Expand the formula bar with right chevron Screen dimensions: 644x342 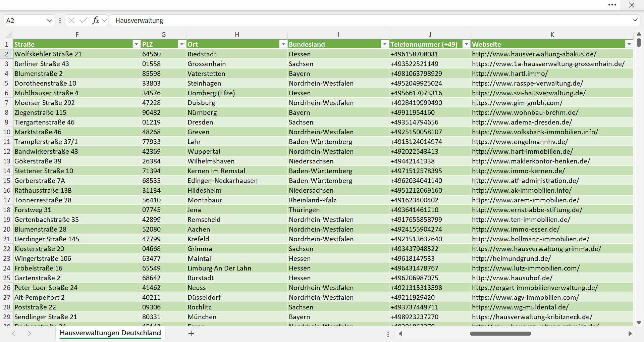click(x=635, y=20)
